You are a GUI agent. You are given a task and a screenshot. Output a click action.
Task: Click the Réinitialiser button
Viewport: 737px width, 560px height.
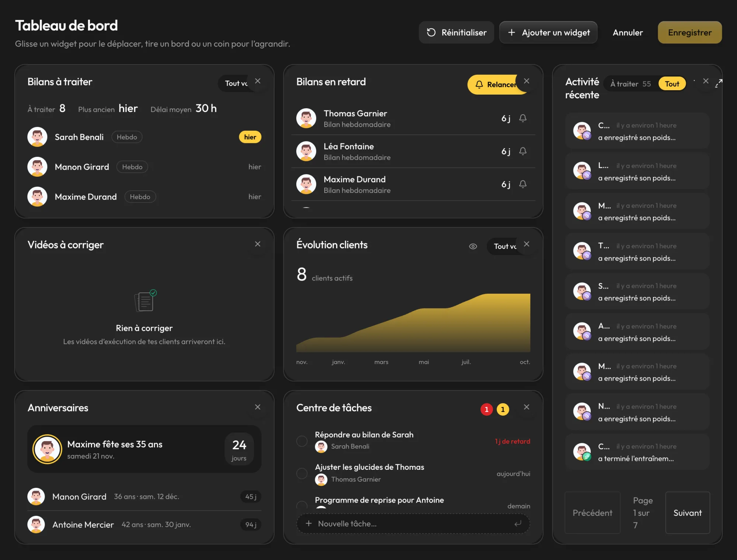(457, 32)
